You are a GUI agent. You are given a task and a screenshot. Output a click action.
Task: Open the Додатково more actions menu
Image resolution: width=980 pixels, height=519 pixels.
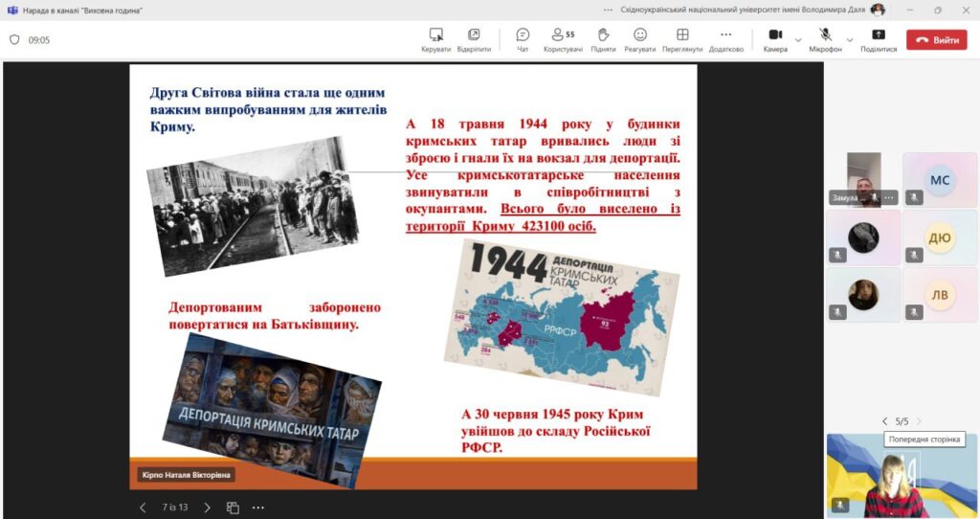[x=725, y=35]
